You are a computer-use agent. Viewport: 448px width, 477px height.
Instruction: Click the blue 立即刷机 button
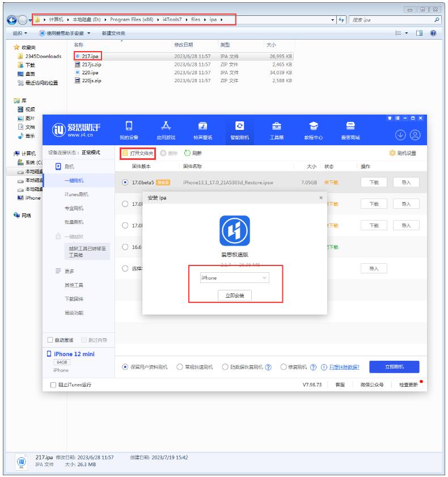tap(394, 366)
